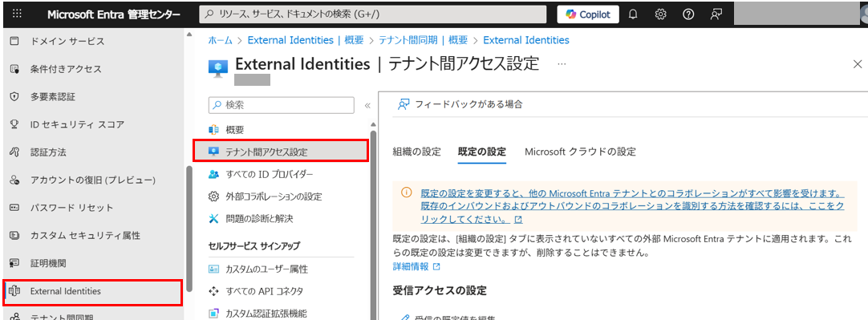868x320 pixels.
Task: Click the 認証方法 icon
Action: tap(15, 152)
